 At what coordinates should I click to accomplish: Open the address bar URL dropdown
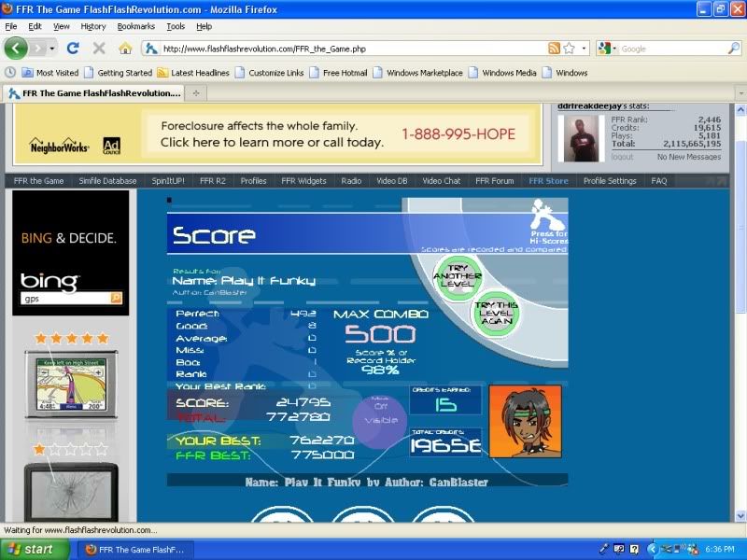(x=585, y=49)
